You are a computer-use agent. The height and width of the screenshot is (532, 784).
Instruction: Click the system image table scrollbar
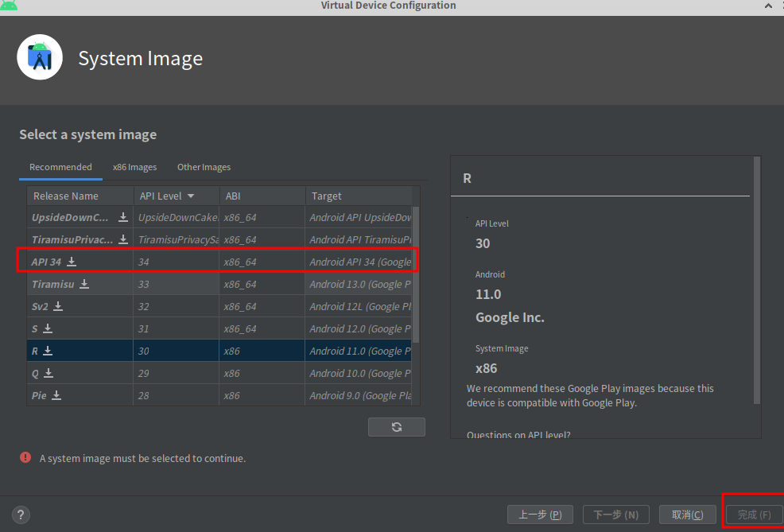tap(416, 274)
